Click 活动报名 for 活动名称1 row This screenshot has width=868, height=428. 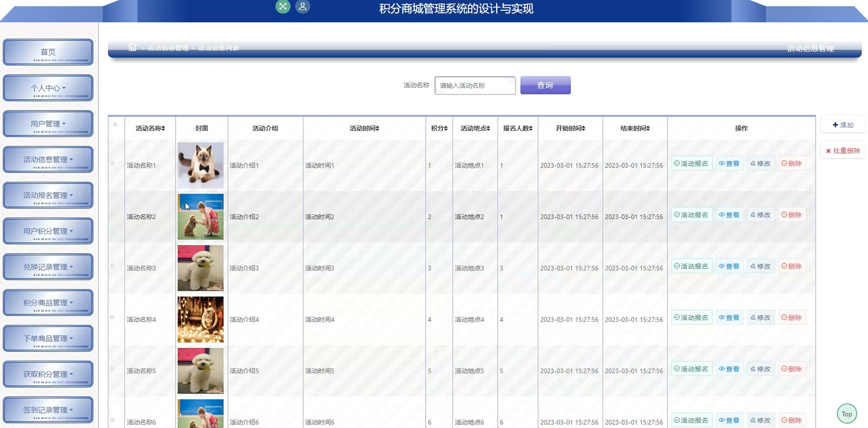691,163
